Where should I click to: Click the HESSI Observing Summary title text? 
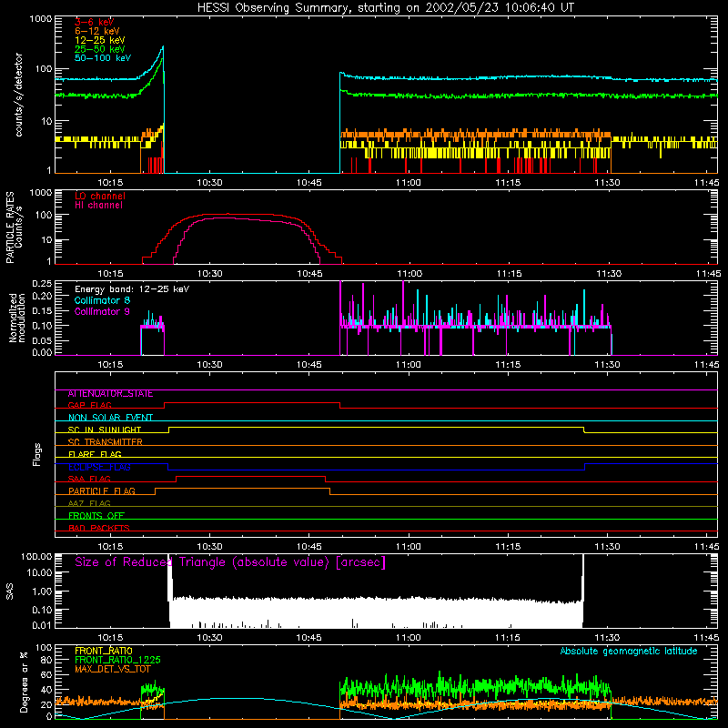click(385, 8)
